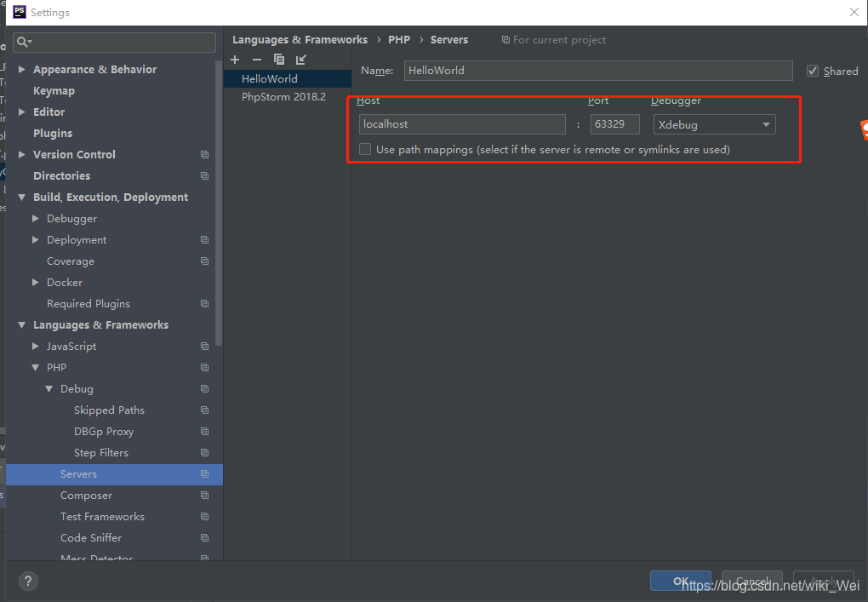Select Required Plugins in settings tree
The width and height of the screenshot is (868, 602).
89,304
